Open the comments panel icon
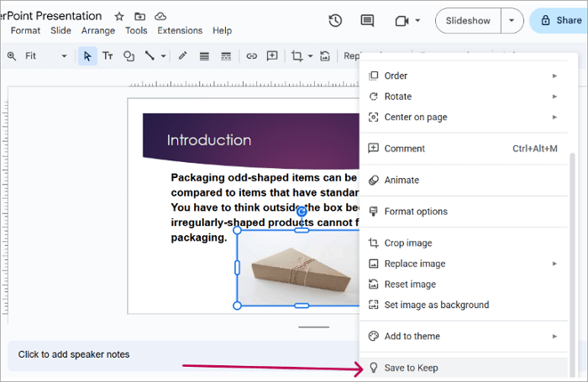The height and width of the screenshot is (382, 588). tap(367, 20)
